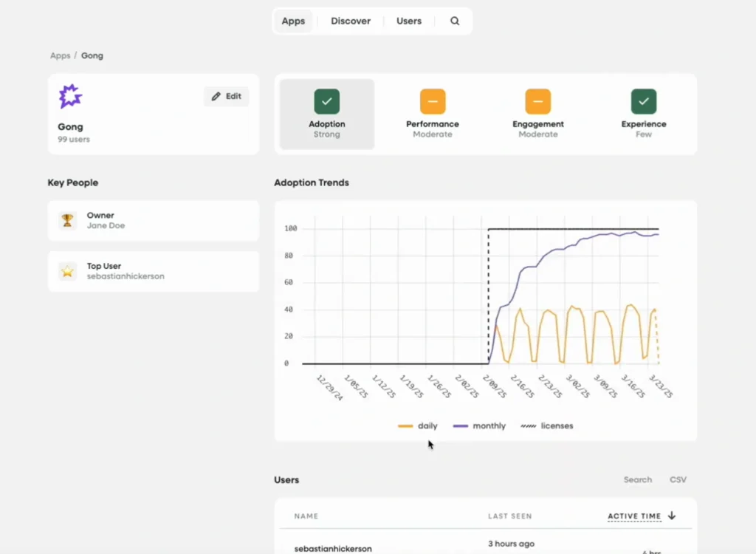Click the Adoption Trends heading
This screenshot has height=554, width=756.
[312, 182]
